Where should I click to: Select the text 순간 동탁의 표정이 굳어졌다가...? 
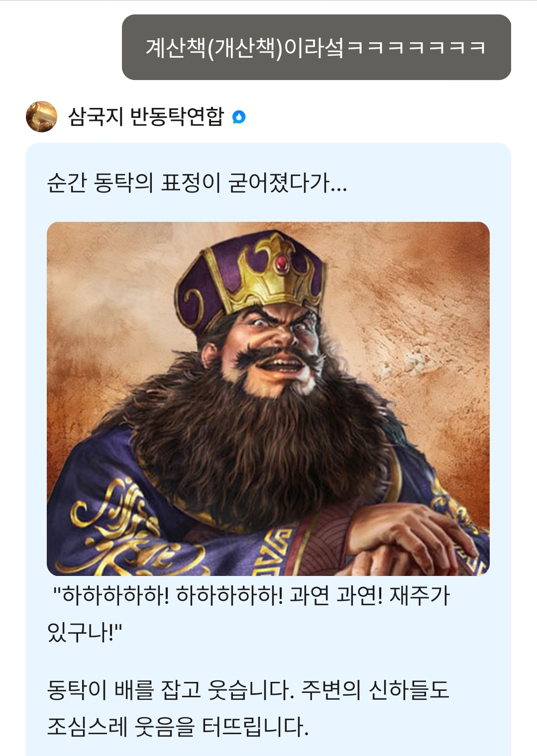[197, 183]
